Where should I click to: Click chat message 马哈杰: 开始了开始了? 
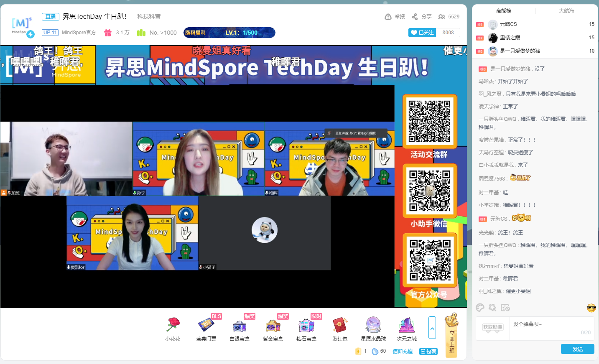pyautogui.click(x=503, y=81)
